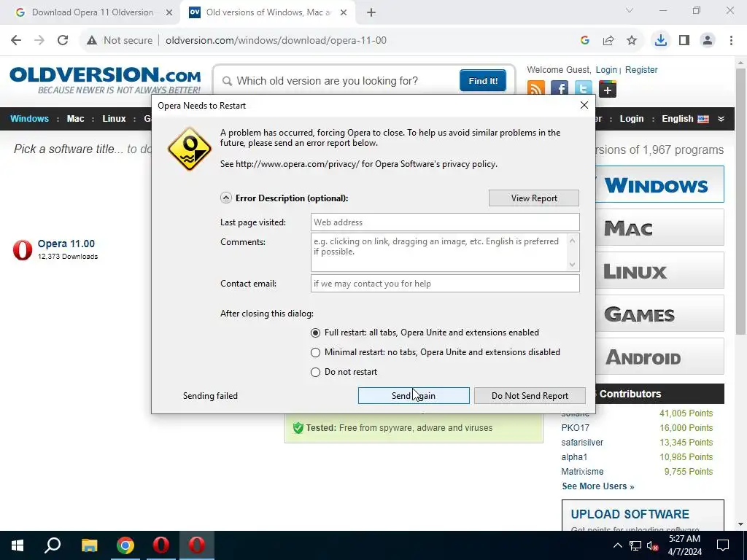Collapse the Error Description section
This screenshot has width=747, height=560.
point(226,198)
